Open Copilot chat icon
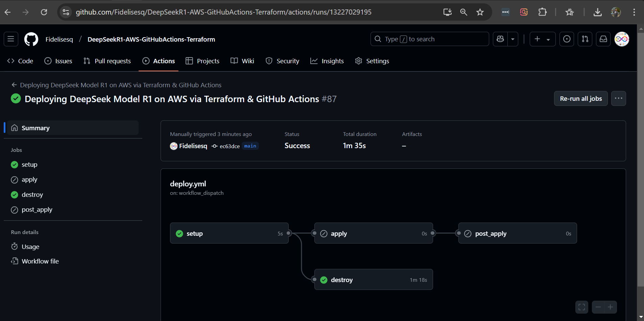 (500, 39)
